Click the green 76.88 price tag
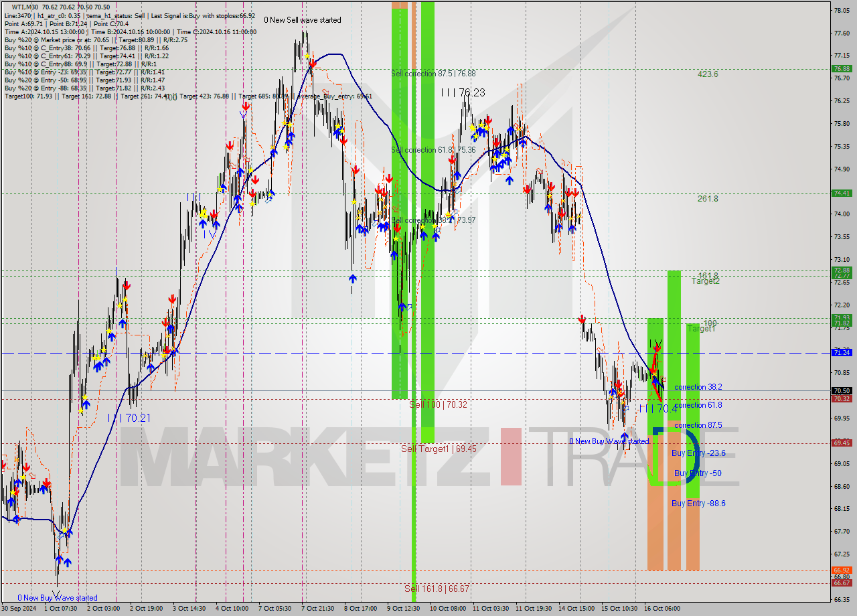857x616 pixels. (x=842, y=68)
